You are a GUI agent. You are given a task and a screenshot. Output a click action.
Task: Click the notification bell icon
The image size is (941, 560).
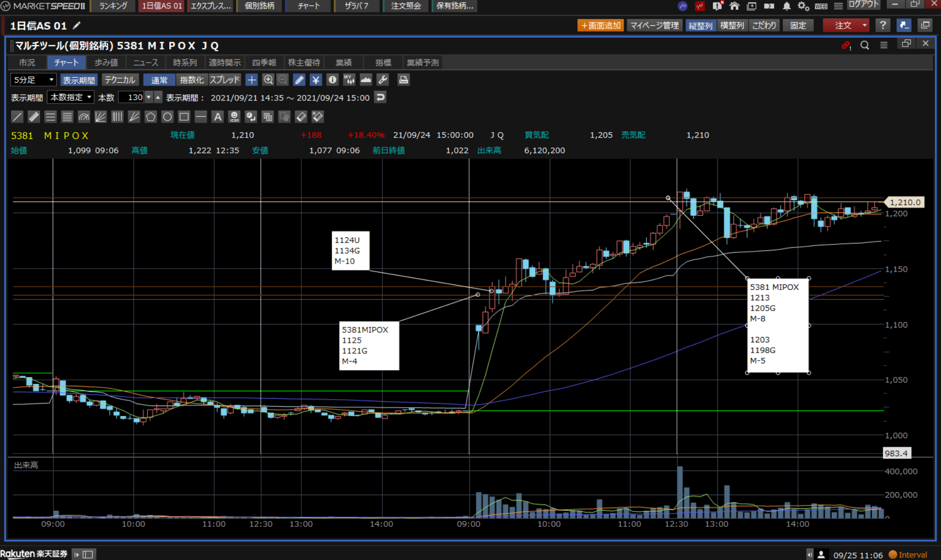point(786,6)
